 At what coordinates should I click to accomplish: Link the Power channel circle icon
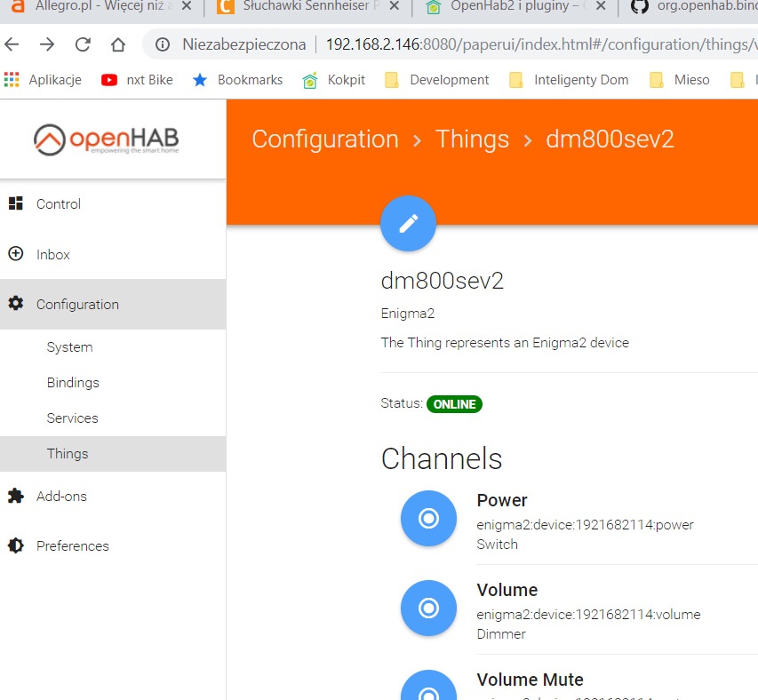click(428, 519)
